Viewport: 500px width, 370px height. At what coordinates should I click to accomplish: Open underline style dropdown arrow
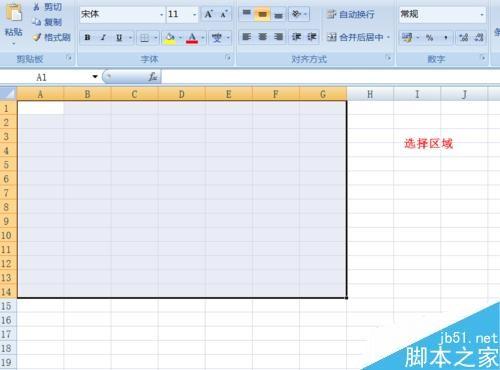pyautogui.click(x=131, y=37)
